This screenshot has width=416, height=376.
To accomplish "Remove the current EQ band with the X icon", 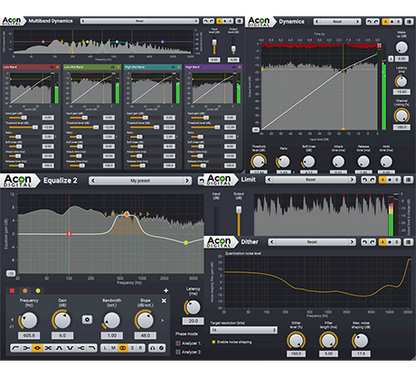I will pos(164,301).
